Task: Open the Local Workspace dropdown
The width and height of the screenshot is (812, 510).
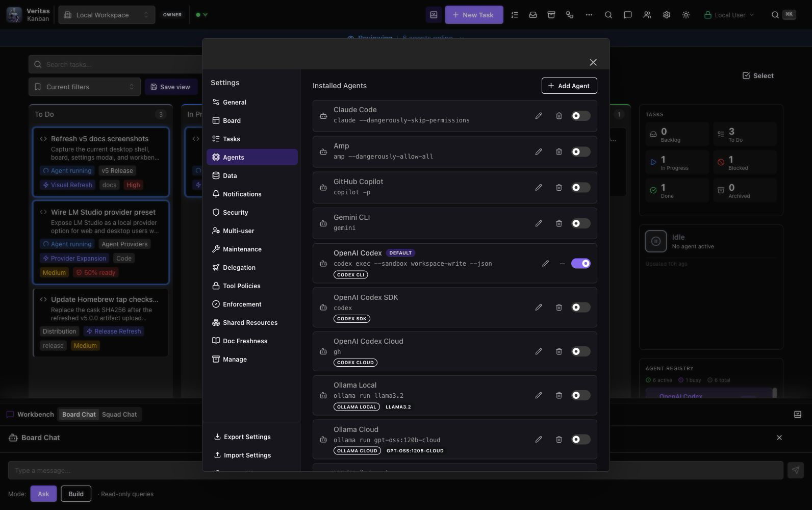Action: pos(107,15)
